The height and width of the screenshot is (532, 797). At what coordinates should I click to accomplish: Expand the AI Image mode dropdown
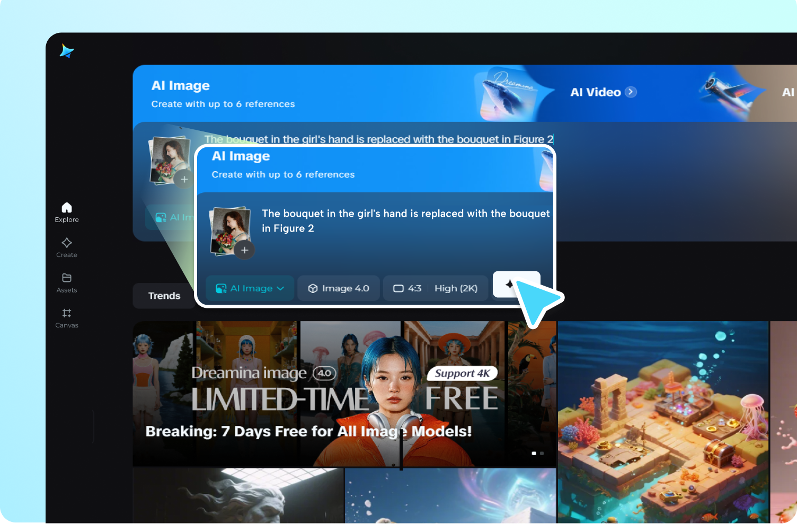(250, 288)
